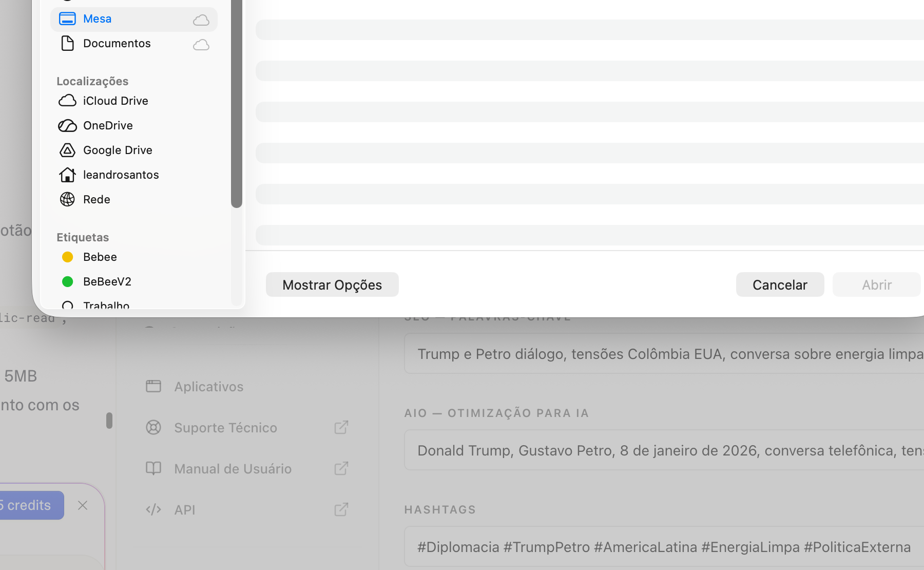924x570 pixels.
Task: Click cloud status icon beside Mesa
Action: [x=201, y=20]
